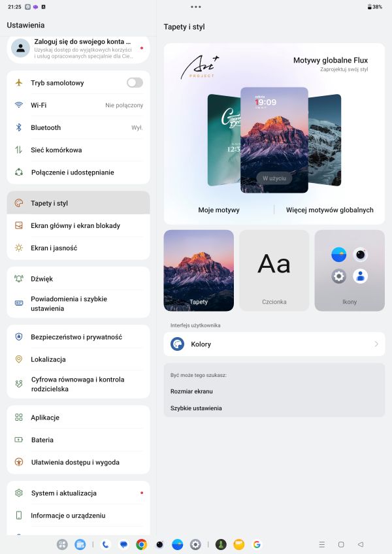392x554 pixels.
Task: Expand the Kolory row chevron
Action: coord(376,344)
